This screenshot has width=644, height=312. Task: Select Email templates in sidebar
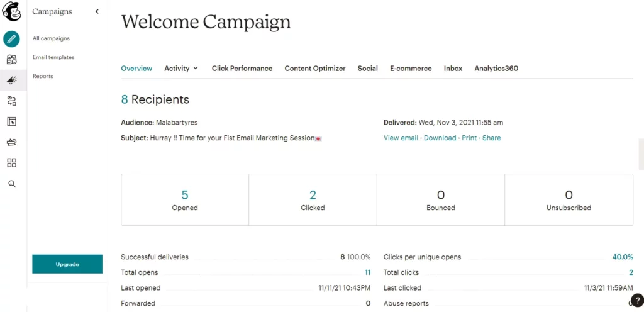click(x=53, y=57)
